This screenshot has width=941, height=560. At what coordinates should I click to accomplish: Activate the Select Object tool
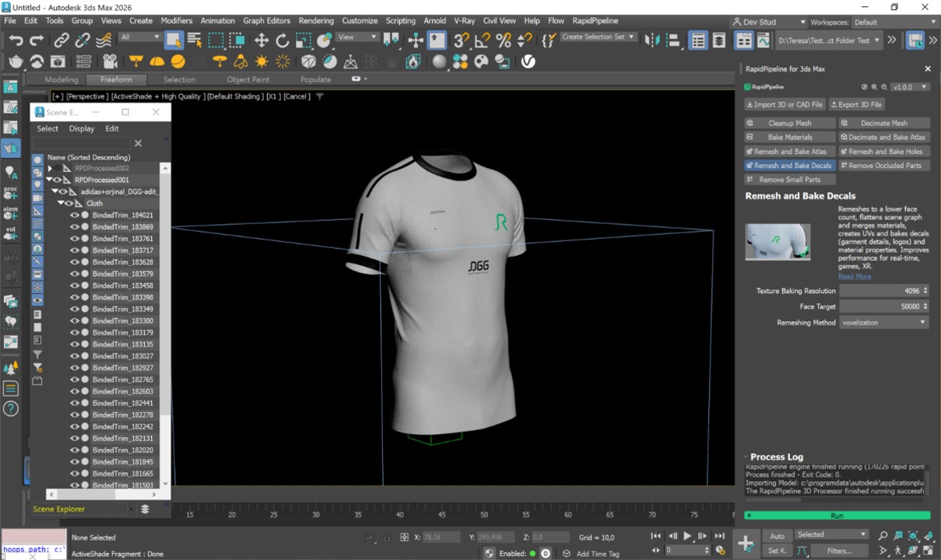click(x=174, y=40)
